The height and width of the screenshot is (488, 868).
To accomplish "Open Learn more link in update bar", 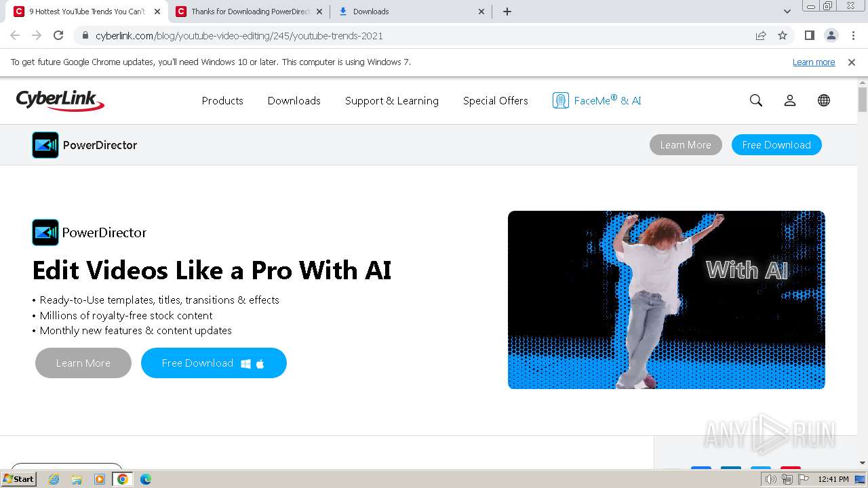I will coord(814,62).
